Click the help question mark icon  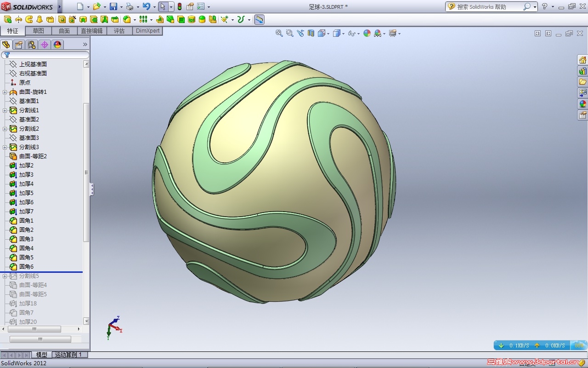tap(544, 6)
